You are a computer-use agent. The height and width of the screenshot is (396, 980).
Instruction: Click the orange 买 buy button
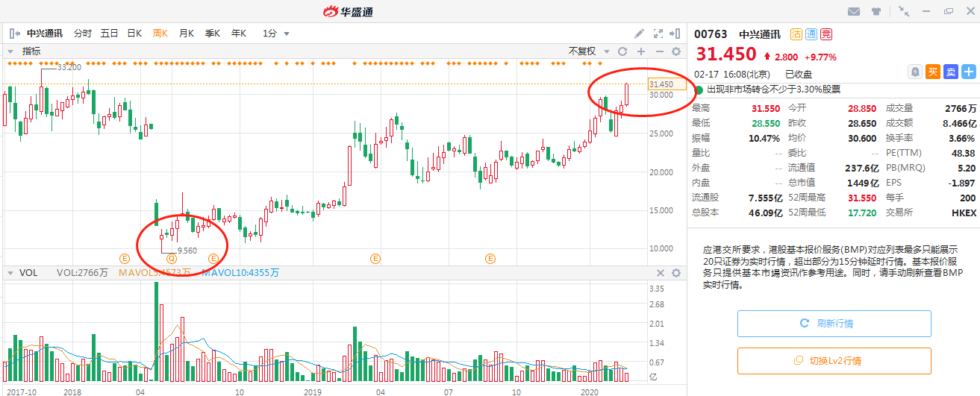coord(933,72)
